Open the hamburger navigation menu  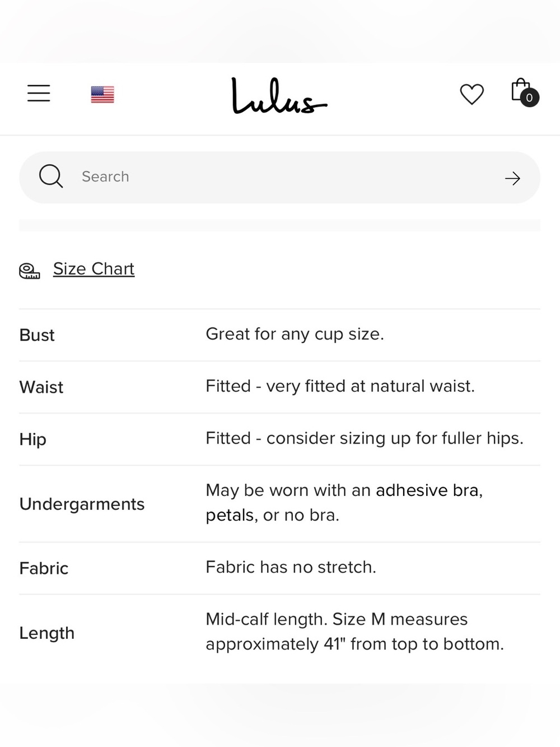(x=39, y=93)
